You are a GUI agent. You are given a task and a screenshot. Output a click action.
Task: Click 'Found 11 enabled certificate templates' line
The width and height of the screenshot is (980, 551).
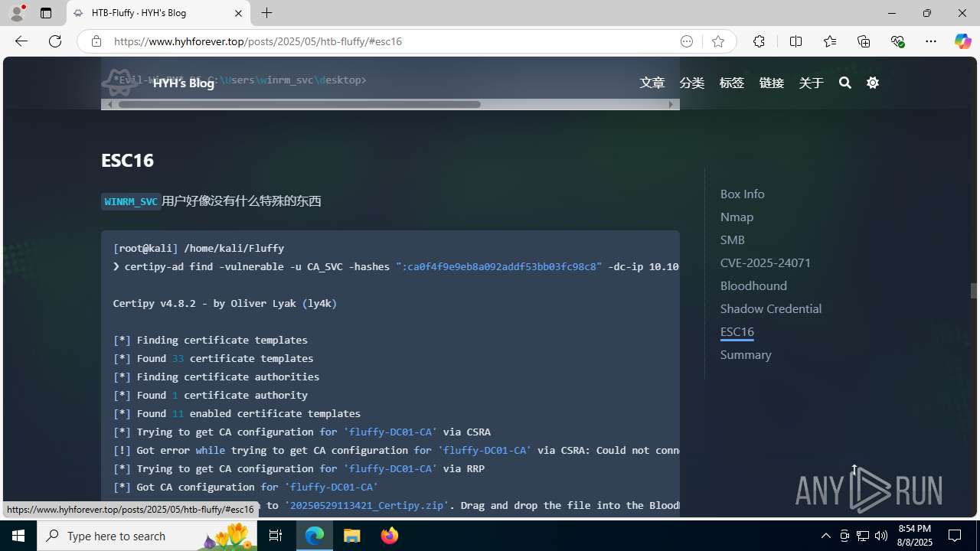coord(237,413)
